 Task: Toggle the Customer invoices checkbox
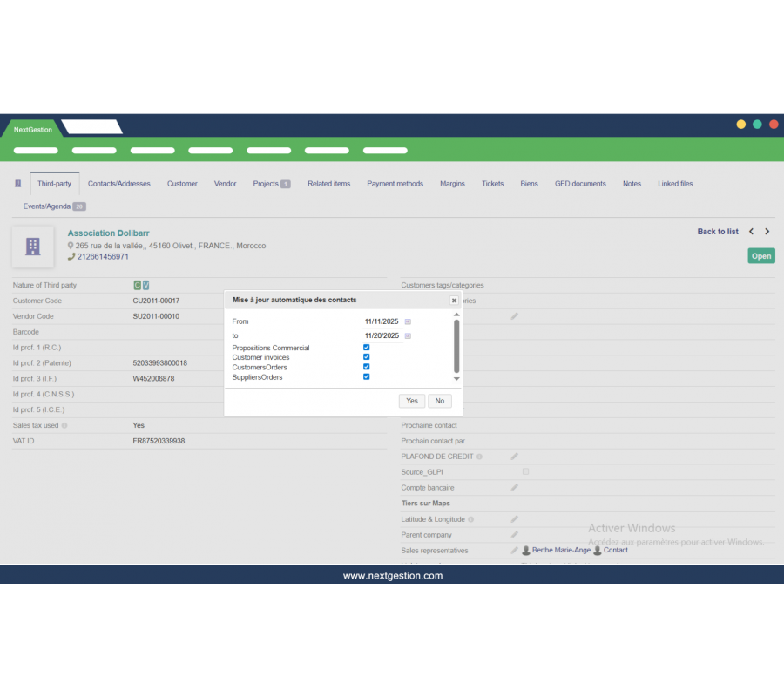click(x=367, y=357)
